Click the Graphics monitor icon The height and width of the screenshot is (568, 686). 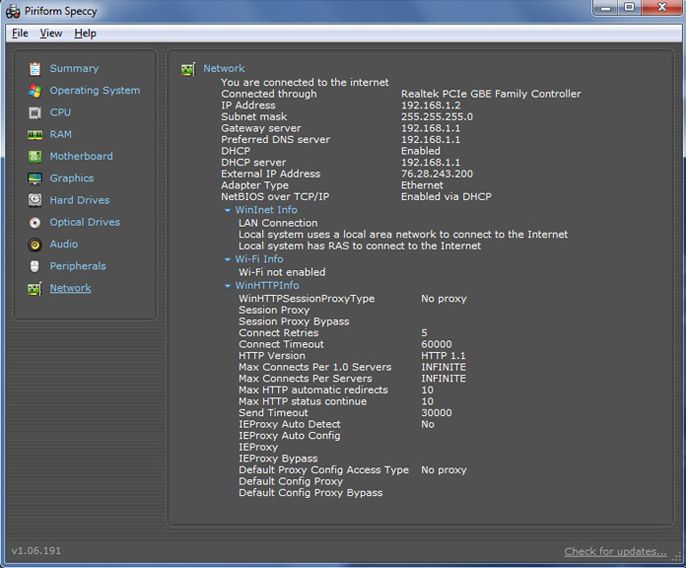pyautogui.click(x=35, y=179)
